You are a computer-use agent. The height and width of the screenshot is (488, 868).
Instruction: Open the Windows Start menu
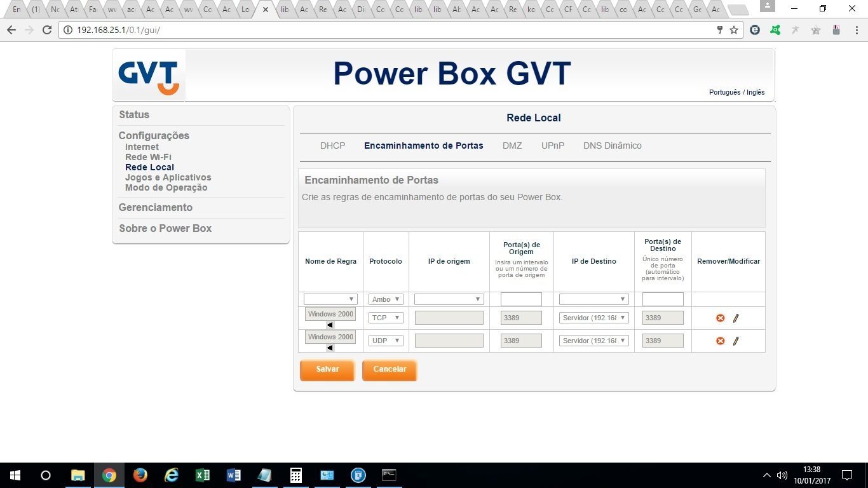[15, 475]
